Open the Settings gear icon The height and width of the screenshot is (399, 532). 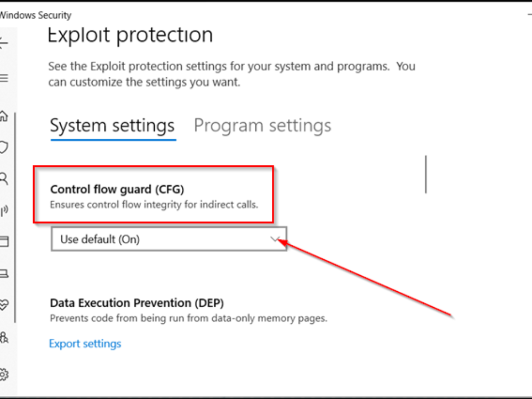[4, 375]
